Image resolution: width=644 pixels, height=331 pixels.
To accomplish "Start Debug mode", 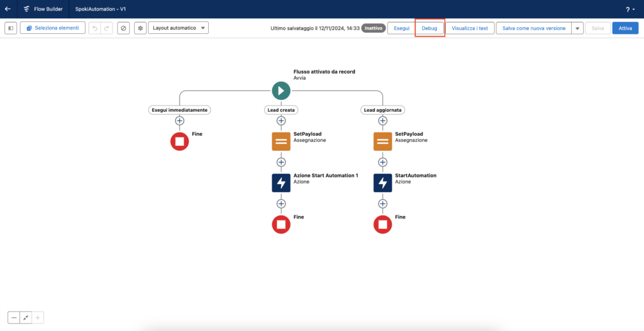I will coord(430,28).
